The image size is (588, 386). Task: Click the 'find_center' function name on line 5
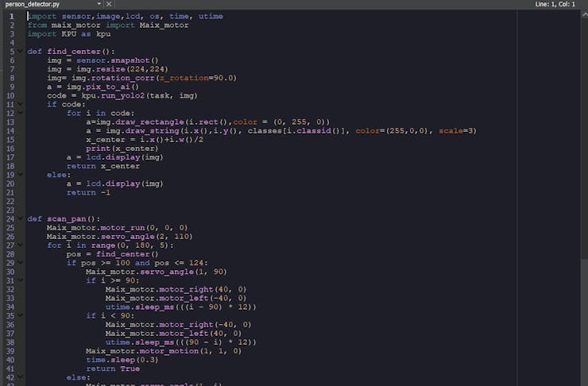click(x=74, y=52)
